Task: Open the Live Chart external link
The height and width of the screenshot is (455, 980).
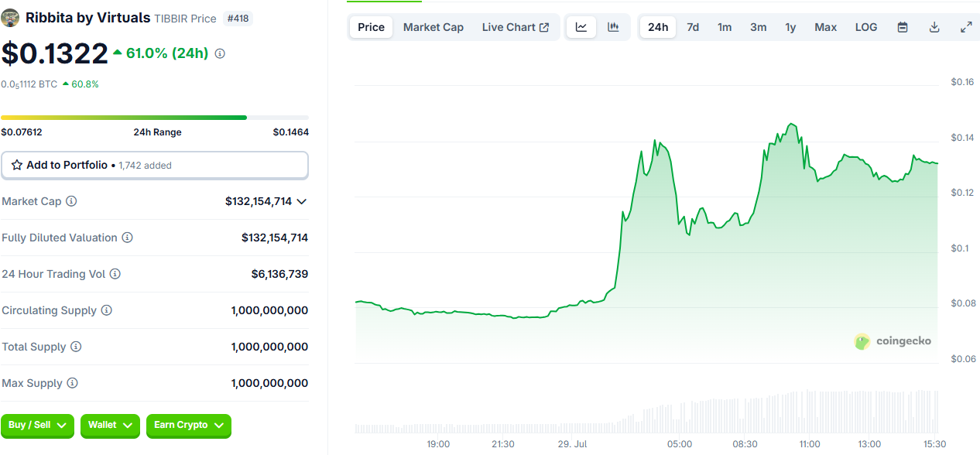Action: click(x=516, y=27)
